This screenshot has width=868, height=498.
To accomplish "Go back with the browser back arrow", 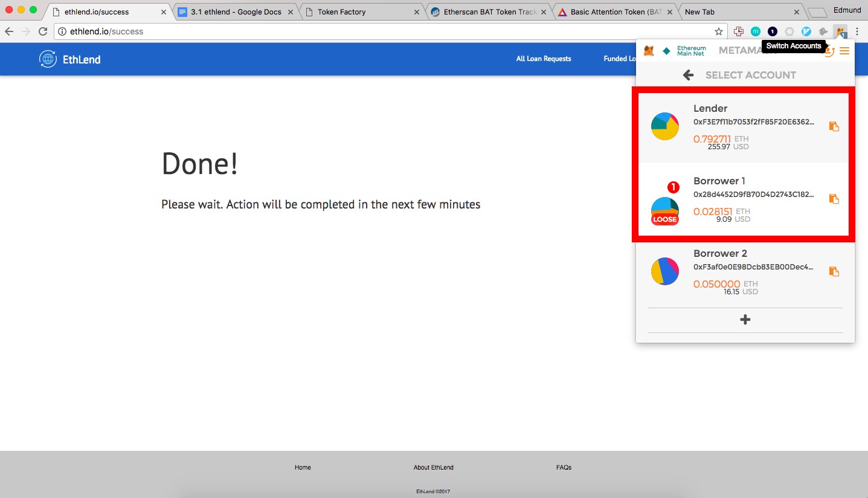I will pyautogui.click(x=9, y=31).
